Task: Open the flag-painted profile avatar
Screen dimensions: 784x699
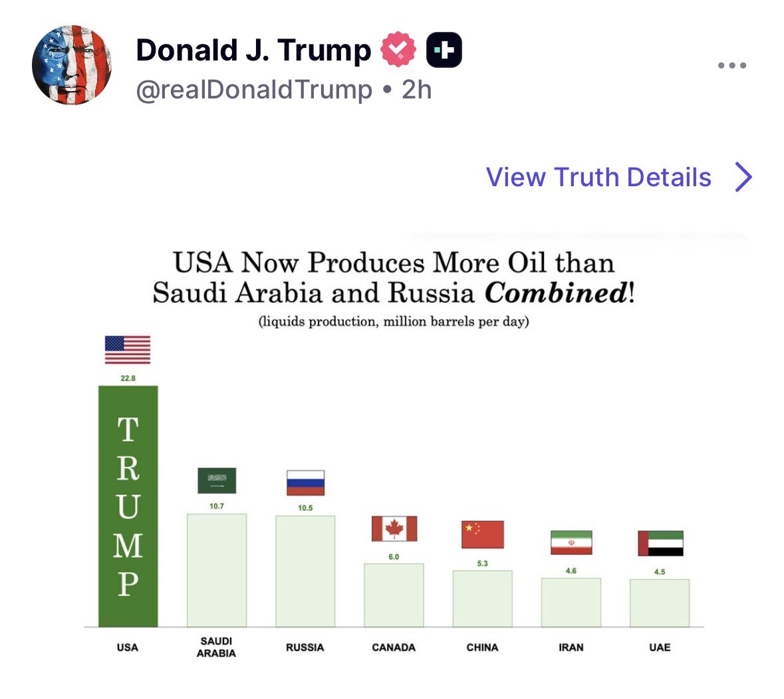Action: pos(72,65)
